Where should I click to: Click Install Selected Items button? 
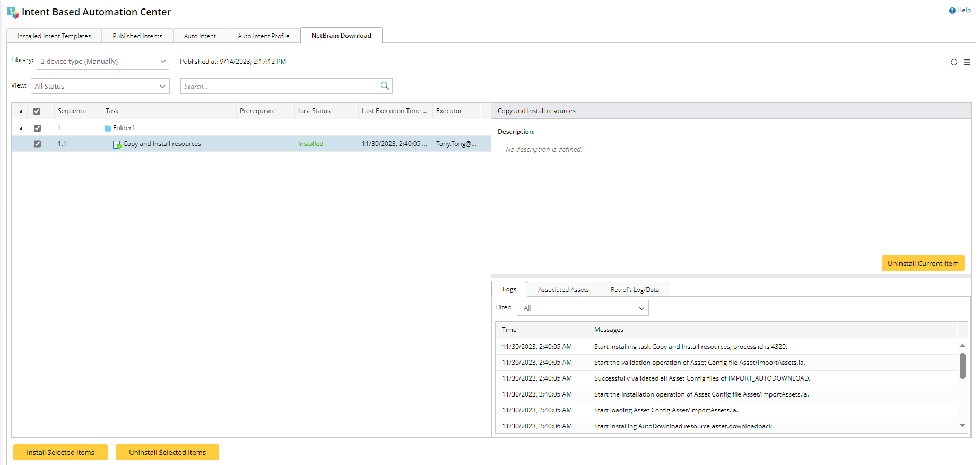(x=60, y=453)
